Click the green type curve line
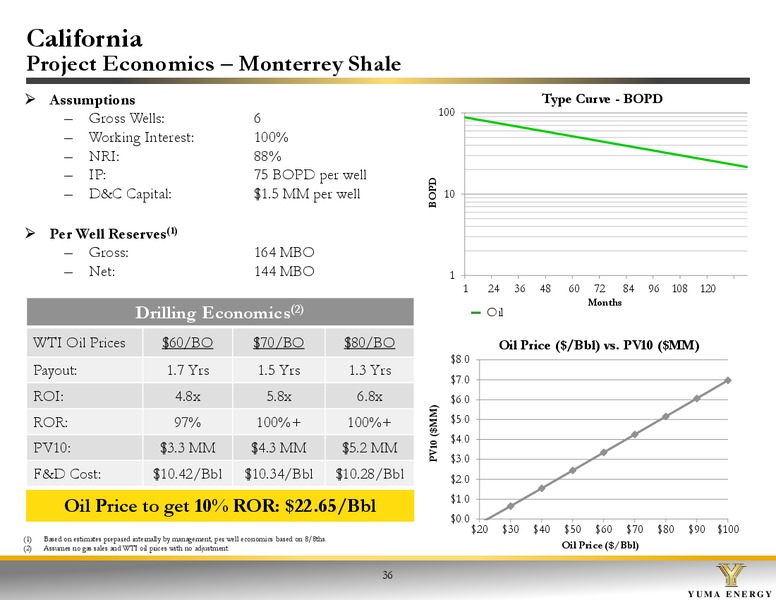Screen dimensions: 776x600 [605, 142]
